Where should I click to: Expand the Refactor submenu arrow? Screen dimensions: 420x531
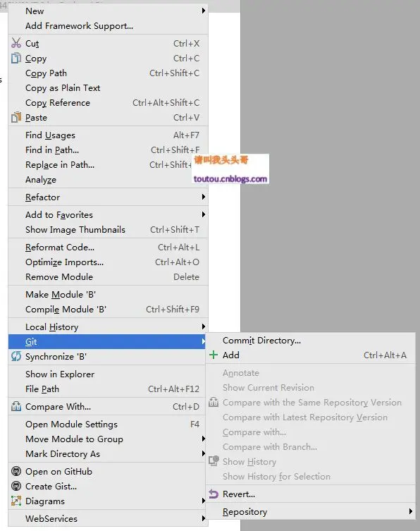[x=204, y=197]
